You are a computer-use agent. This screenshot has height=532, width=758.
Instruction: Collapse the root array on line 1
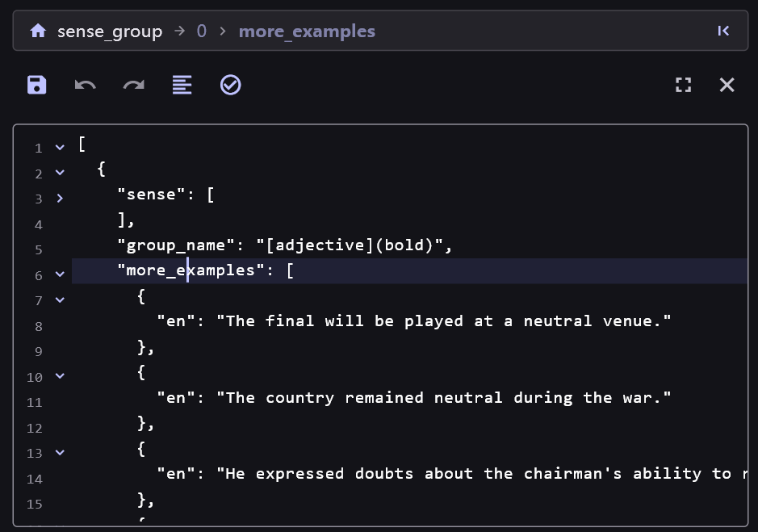[60, 147]
